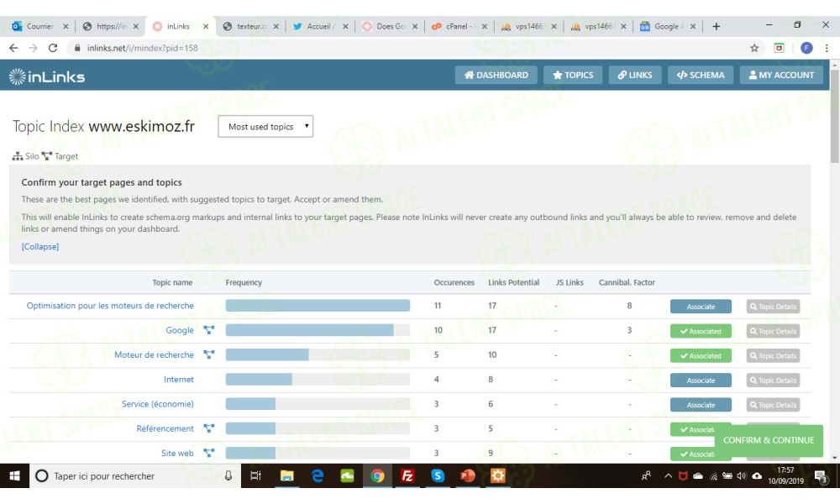Click the Windows taskbar search box

(135, 475)
